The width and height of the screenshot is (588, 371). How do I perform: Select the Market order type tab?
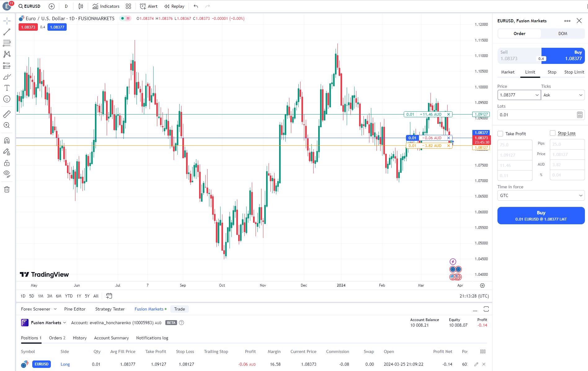tap(508, 72)
